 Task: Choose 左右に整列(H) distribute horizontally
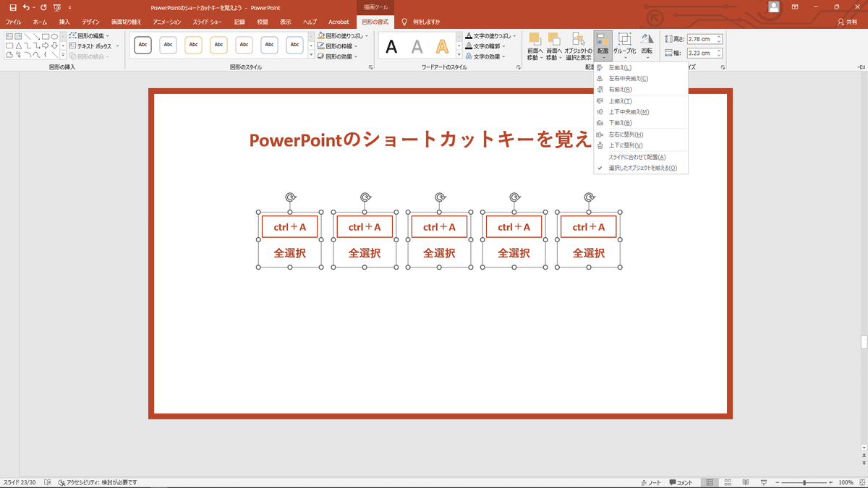pyautogui.click(x=640, y=134)
